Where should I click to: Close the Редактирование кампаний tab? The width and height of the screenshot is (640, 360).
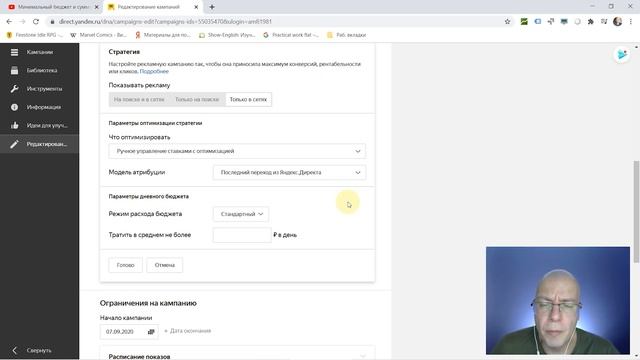tap(196, 7)
